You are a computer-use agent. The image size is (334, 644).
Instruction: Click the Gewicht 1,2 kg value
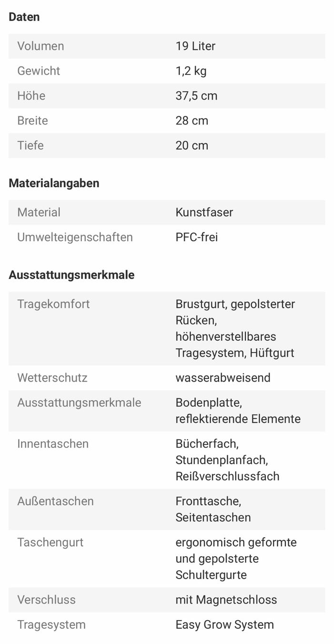click(x=191, y=71)
